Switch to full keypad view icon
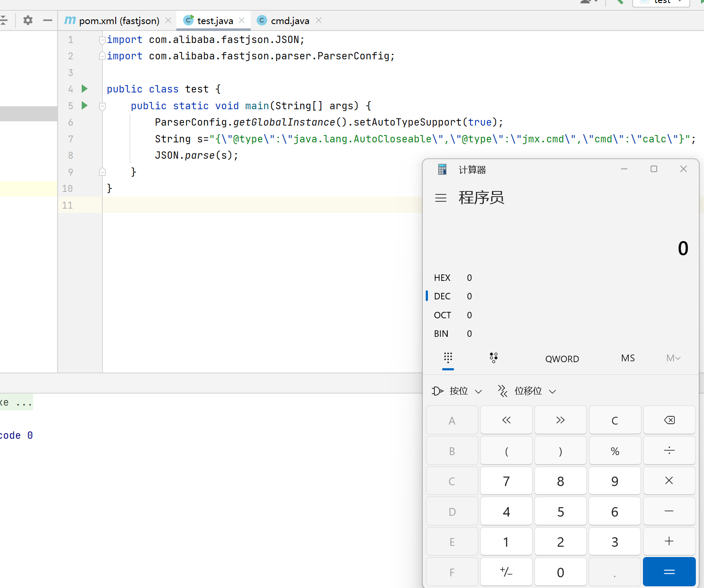The height and width of the screenshot is (588, 704). click(448, 358)
